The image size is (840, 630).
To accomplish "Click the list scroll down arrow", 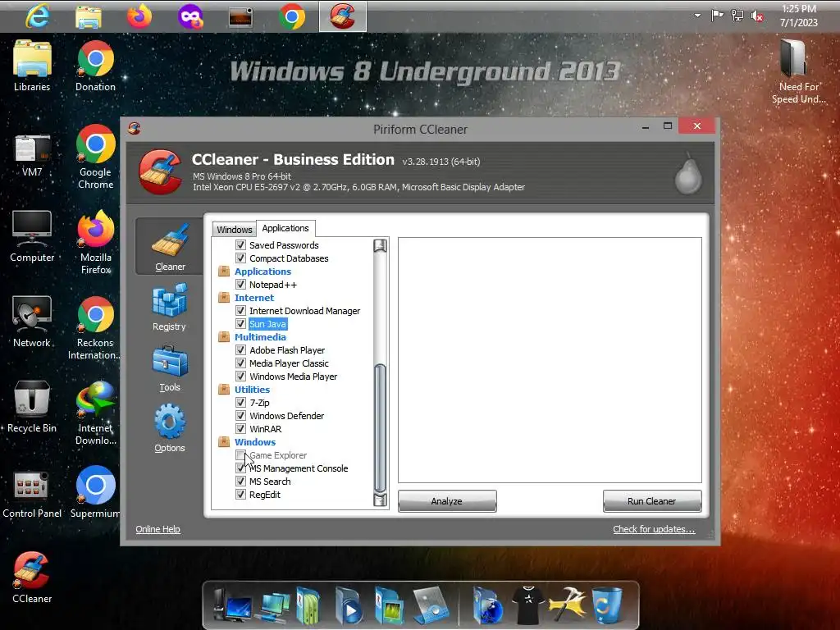I will 381,500.
